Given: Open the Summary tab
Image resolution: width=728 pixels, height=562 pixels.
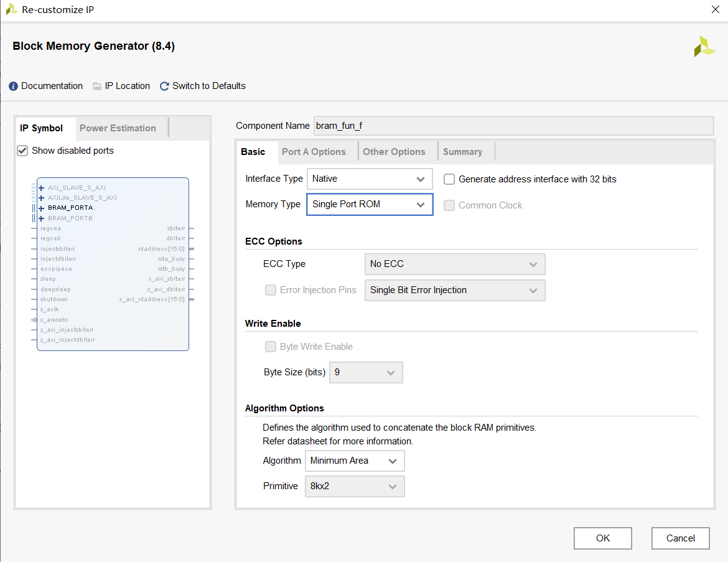Looking at the screenshot, I should coord(462,152).
